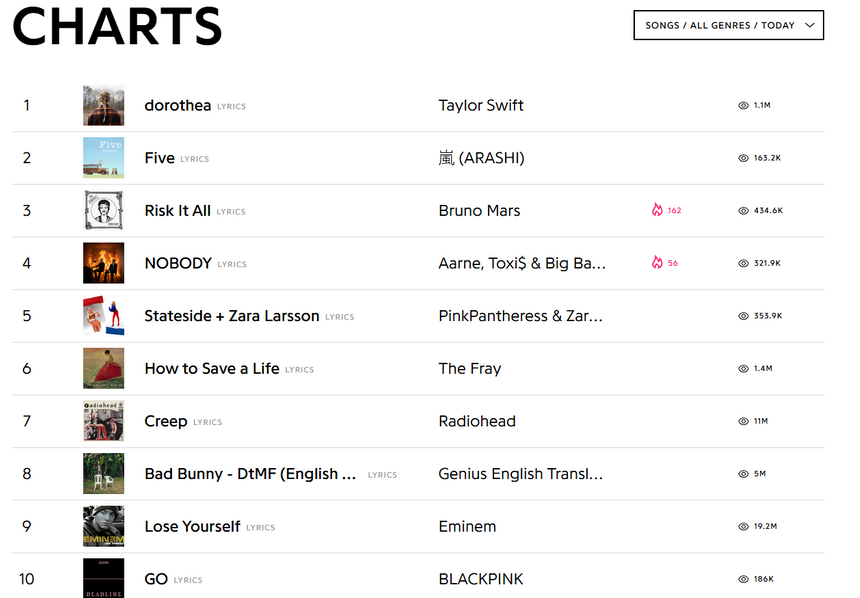Click the eye icon on How to Save a Life row
The image size is (860, 598).
click(743, 368)
